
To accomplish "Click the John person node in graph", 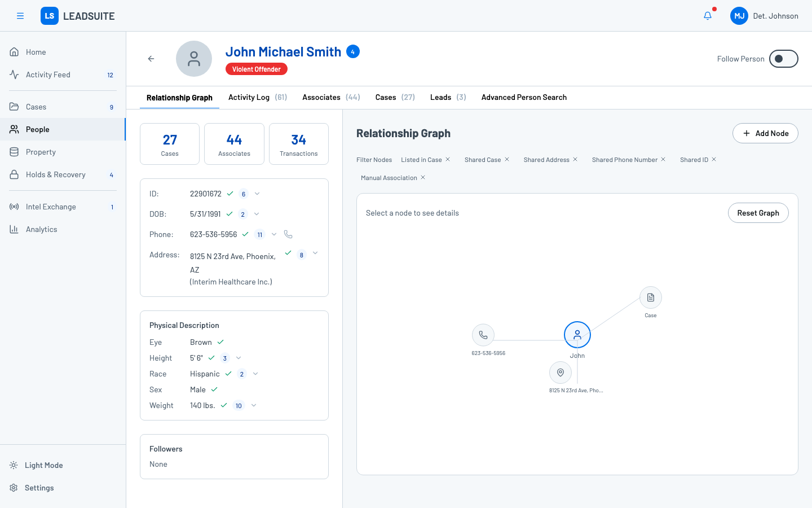I will (577, 335).
